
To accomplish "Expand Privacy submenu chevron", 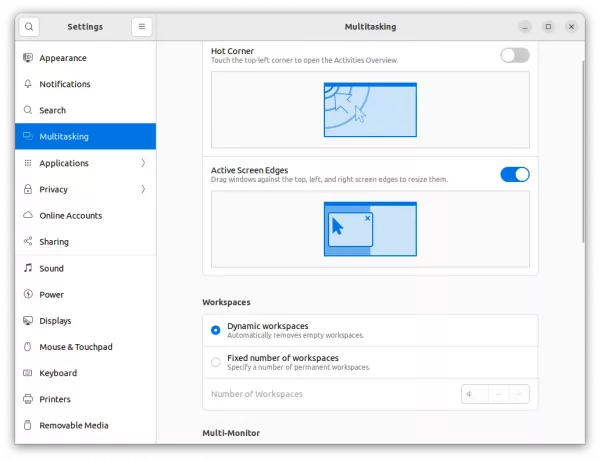I will [x=143, y=189].
